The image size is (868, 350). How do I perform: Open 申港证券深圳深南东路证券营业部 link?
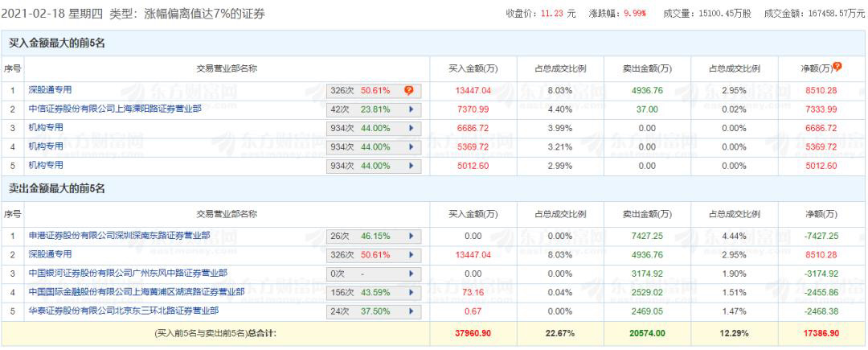pos(119,236)
